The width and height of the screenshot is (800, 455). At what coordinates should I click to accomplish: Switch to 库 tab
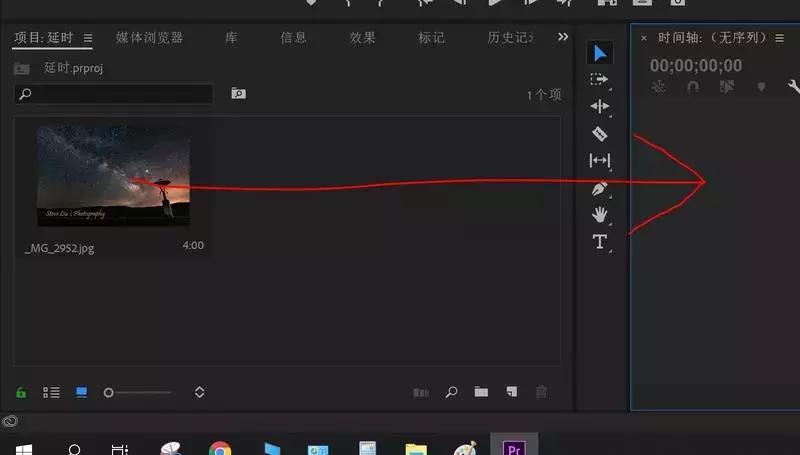click(x=231, y=38)
